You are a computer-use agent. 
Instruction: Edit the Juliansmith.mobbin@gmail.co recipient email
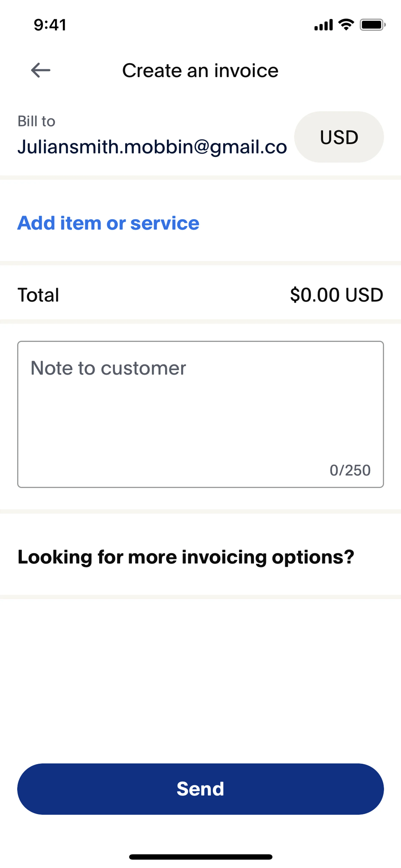pyautogui.click(x=152, y=147)
